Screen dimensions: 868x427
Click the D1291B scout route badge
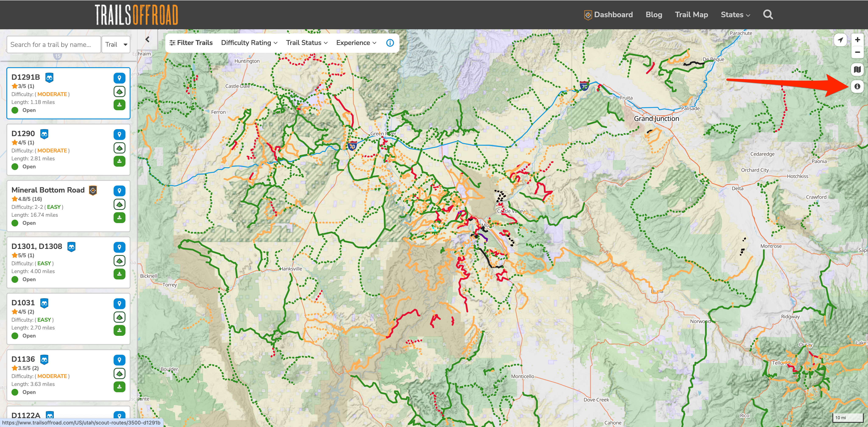click(49, 78)
